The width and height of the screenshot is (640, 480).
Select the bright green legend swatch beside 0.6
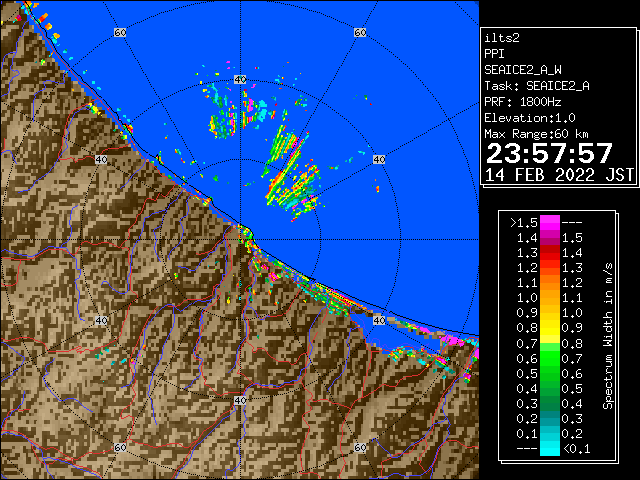(550, 359)
